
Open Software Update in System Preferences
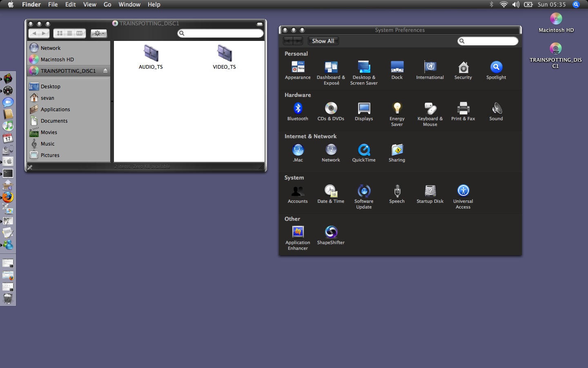(364, 191)
